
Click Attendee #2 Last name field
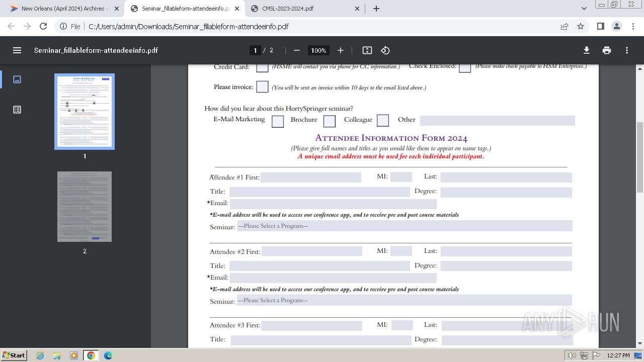click(506, 251)
